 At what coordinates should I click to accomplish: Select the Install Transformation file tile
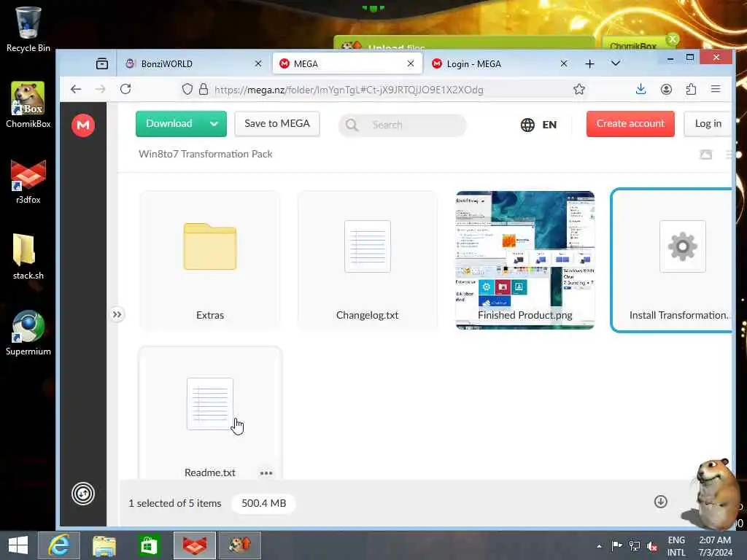[x=672, y=260]
